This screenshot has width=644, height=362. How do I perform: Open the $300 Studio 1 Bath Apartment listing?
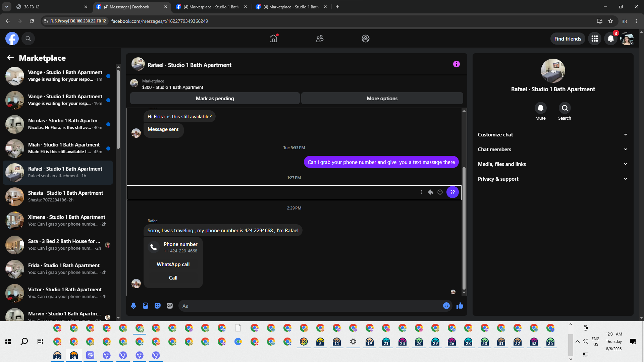click(172, 87)
